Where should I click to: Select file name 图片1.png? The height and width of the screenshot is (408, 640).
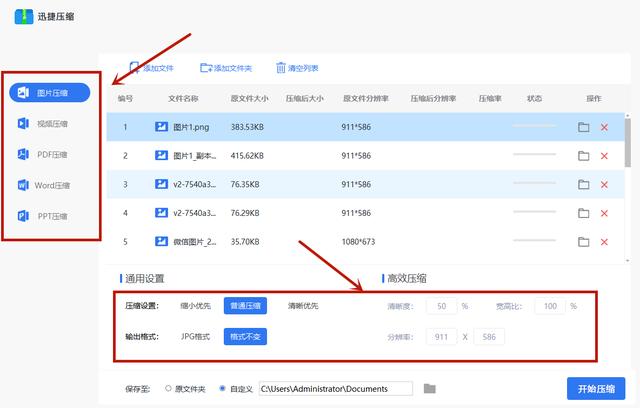click(191, 127)
